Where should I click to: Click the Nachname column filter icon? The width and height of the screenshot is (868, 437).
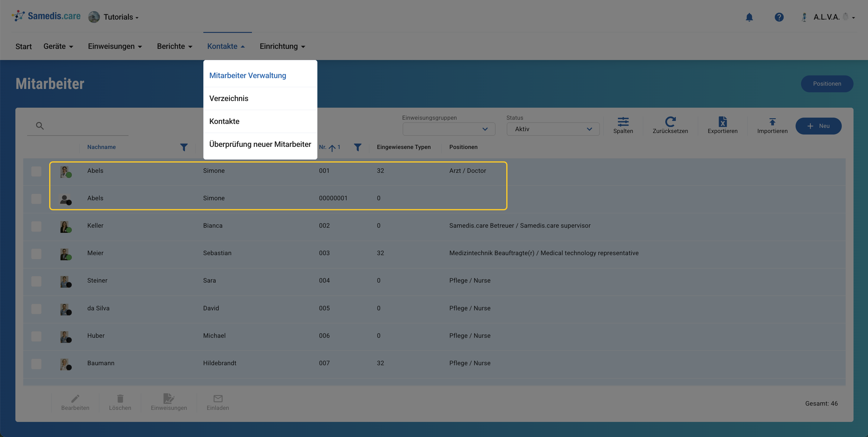(184, 147)
